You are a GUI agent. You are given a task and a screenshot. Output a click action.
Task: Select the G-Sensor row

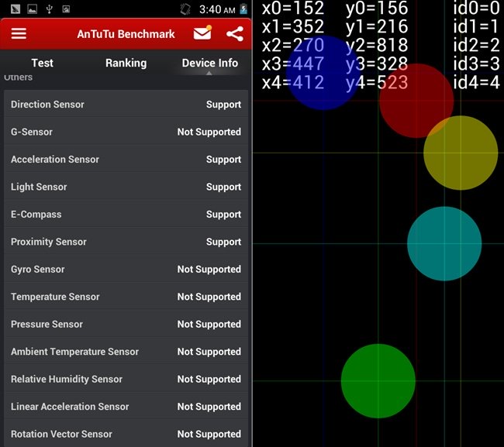click(126, 132)
